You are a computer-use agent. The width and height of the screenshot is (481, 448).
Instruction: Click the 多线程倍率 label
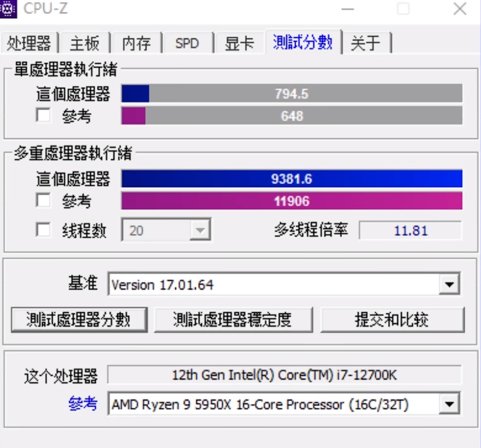[x=311, y=230]
